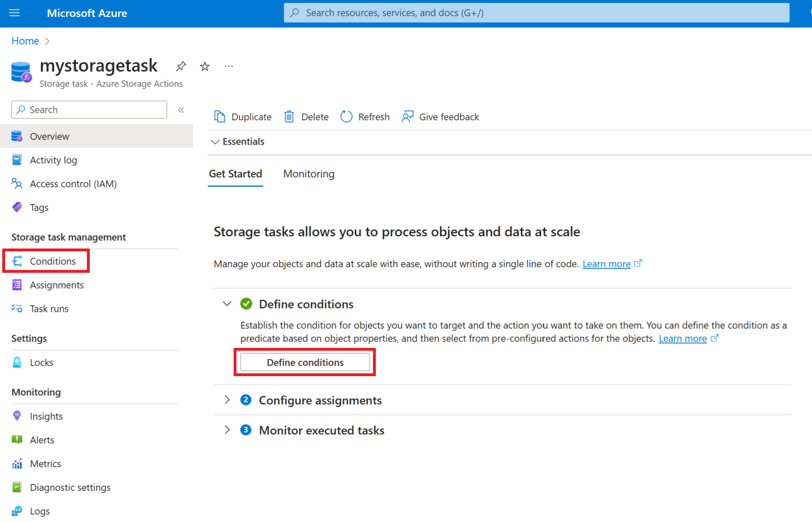Click the Duplicate toolbar label
Image resolution: width=812 pixels, height=523 pixels.
(251, 117)
